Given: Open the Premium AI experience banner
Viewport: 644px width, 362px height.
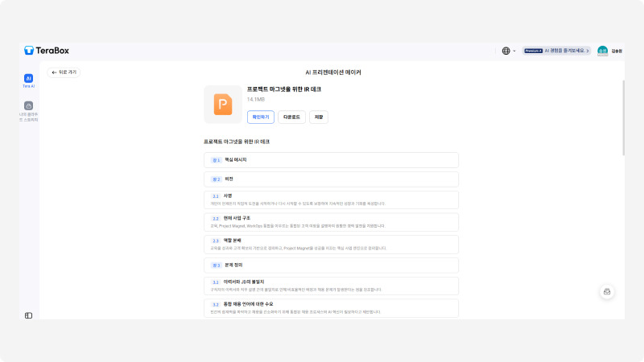Looking at the screenshot, I should (556, 51).
